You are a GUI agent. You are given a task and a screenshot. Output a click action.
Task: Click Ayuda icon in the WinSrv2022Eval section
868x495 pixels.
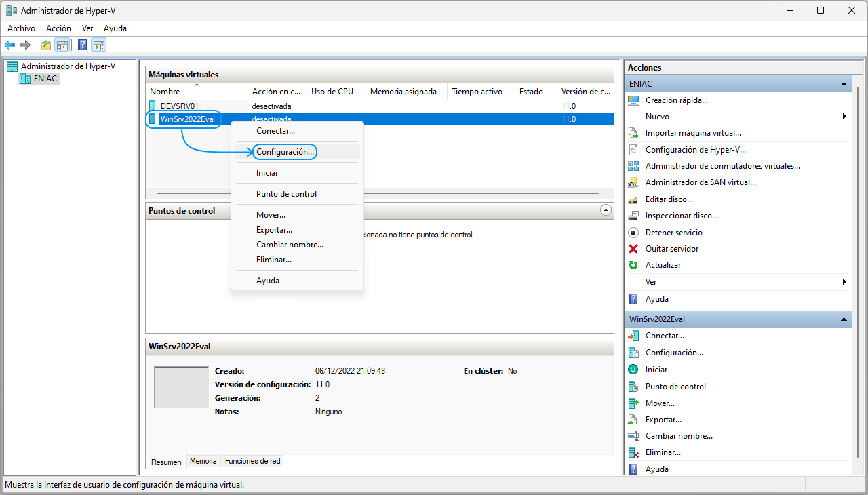pyautogui.click(x=633, y=469)
